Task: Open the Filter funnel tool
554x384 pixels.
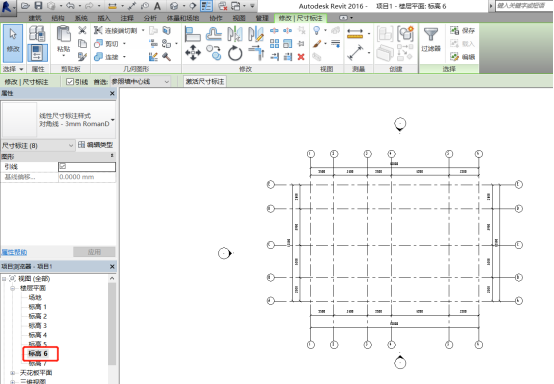Action: pos(431,35)
